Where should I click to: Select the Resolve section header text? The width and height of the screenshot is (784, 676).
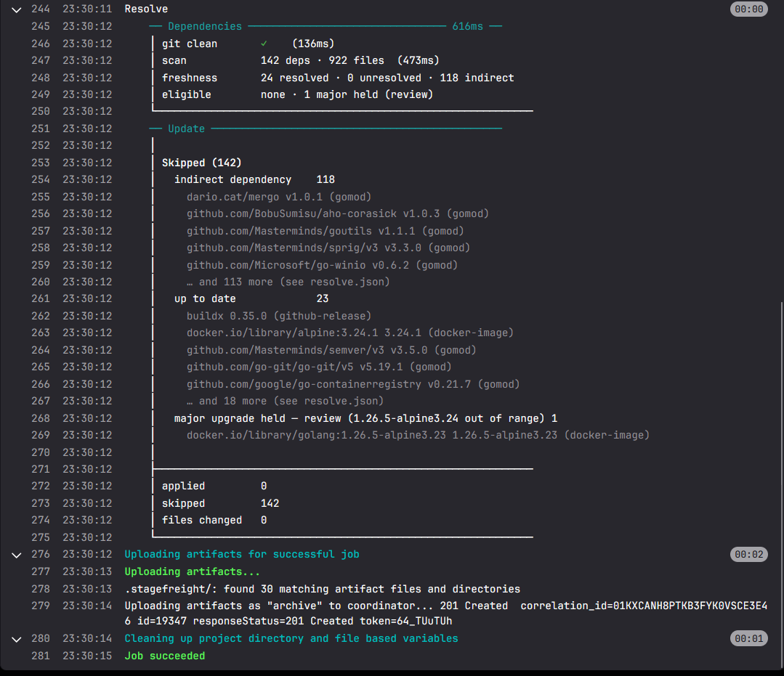pos(146,9)
